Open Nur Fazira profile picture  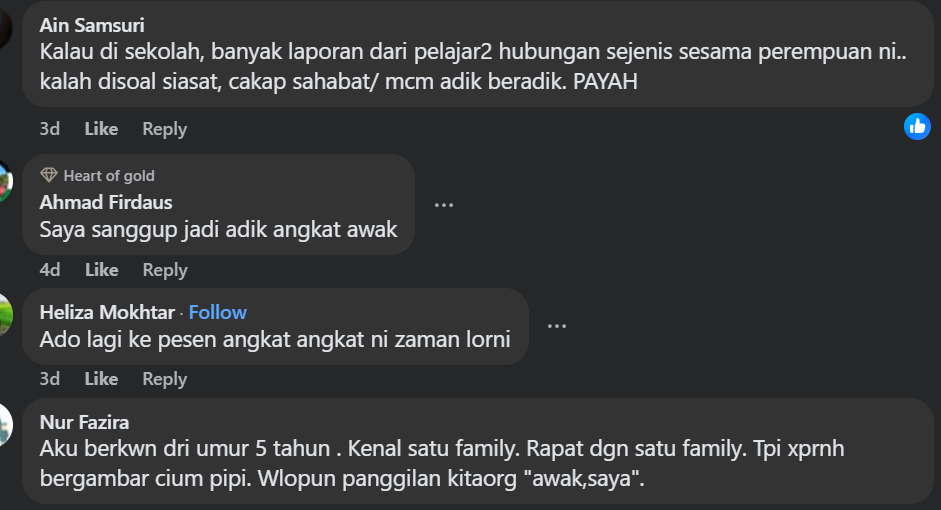pyautogui.click(x=5, y=425)
